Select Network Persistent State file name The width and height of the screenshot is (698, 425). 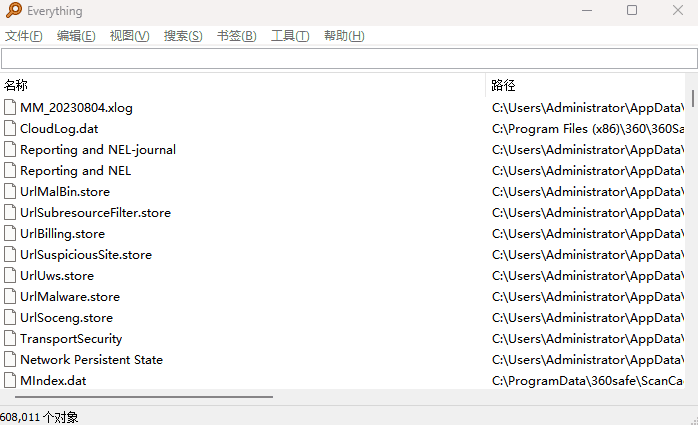click(91, 360)
